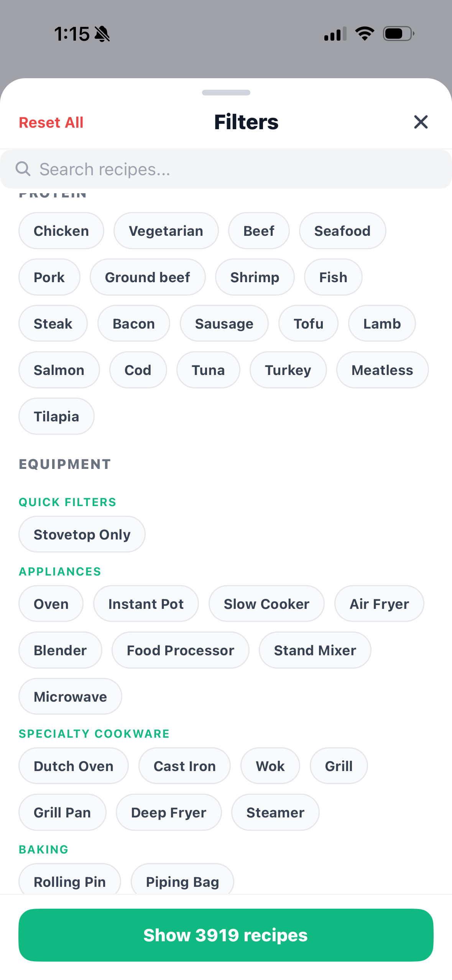Close the Filters sheet with the X icon
452x980 pixels.
coord(421,122)
